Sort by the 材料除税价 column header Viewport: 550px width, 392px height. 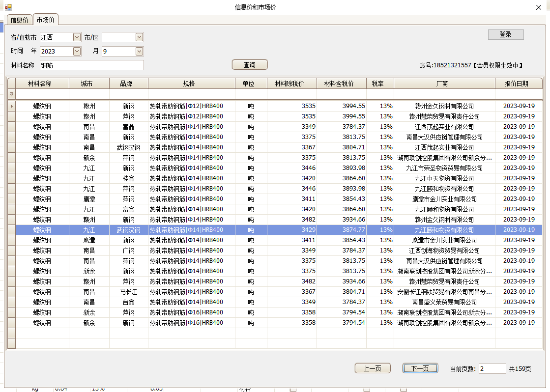291,84
